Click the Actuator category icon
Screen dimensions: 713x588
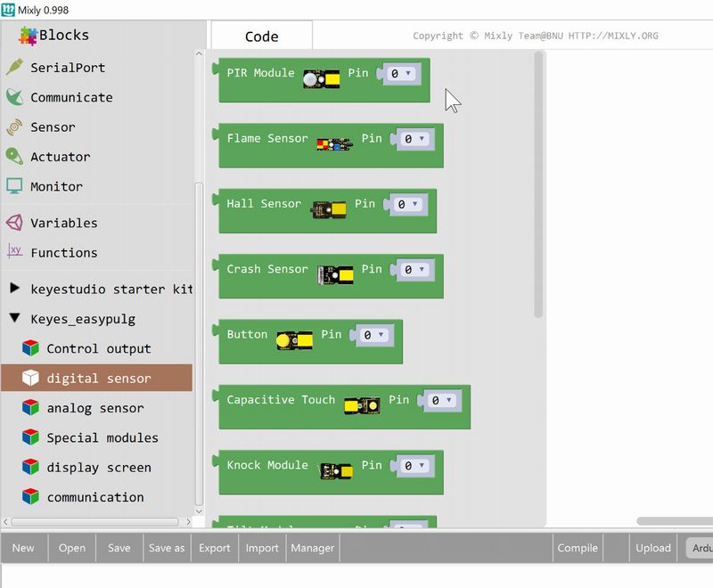point(14,156)
